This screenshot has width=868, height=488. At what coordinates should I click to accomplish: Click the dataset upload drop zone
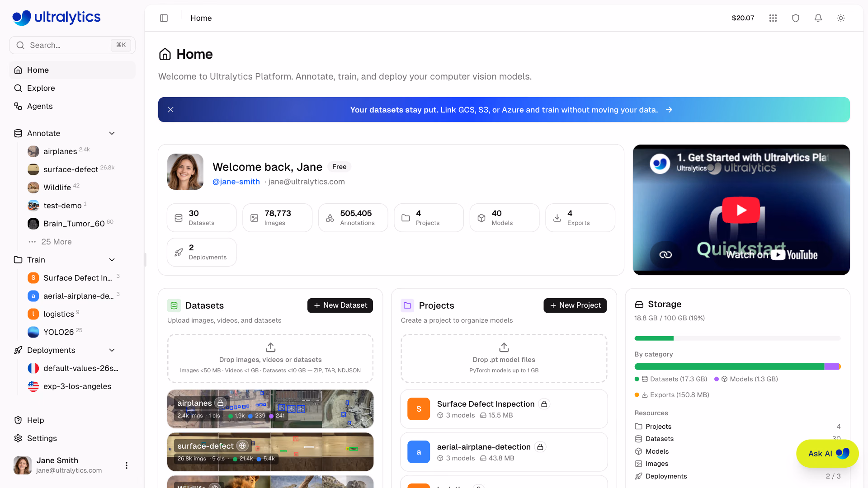[x=270, y=358]
